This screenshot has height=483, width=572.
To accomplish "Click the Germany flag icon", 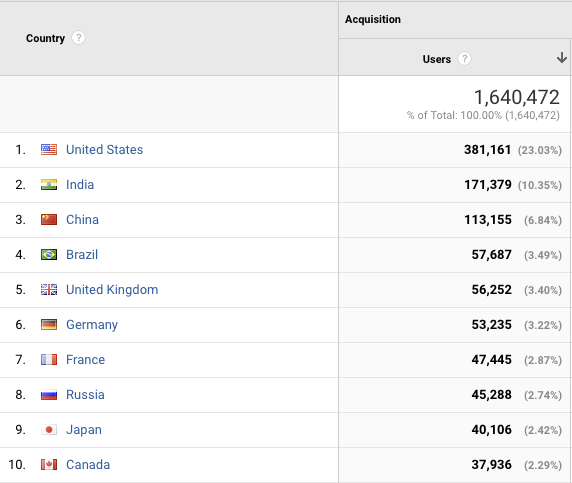I will coord(49,325).
